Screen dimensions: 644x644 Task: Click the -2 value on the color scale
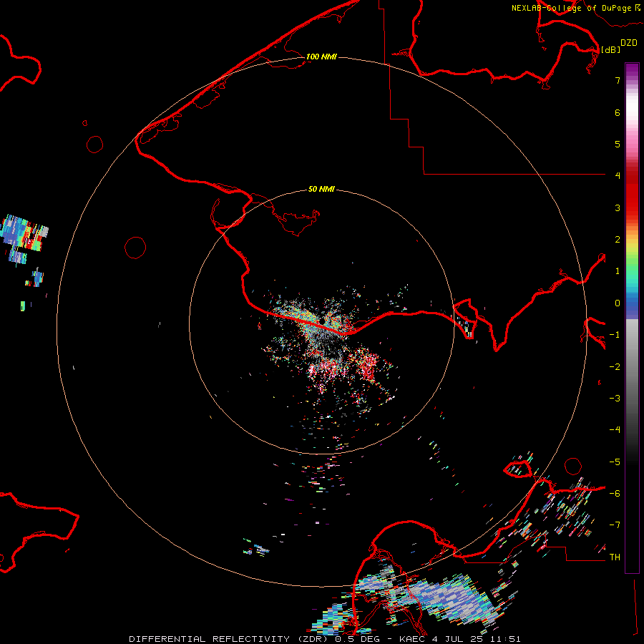tap(615, 367)
